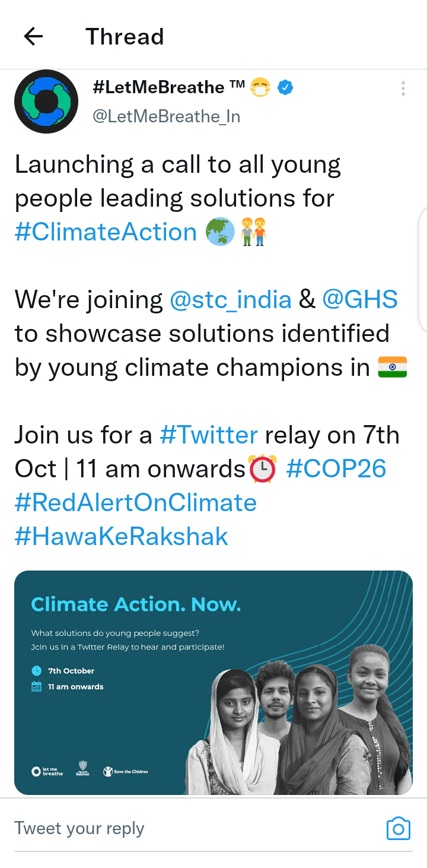Tap the @LetMeBreathe_In handle
The width and height of the screenshot is (427, 868).
(167, 116)
